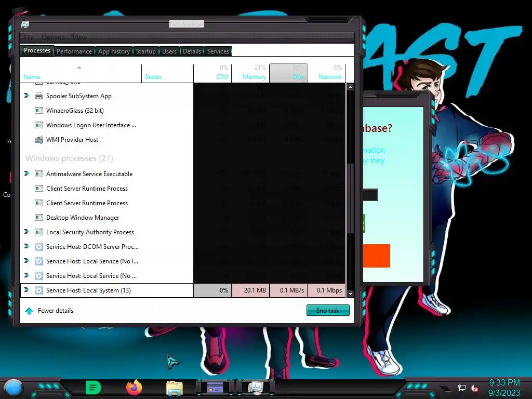The image size is (532, 399).
Task: Click the Service Host: DCOM Server gear icon
Action: point(39,247)
